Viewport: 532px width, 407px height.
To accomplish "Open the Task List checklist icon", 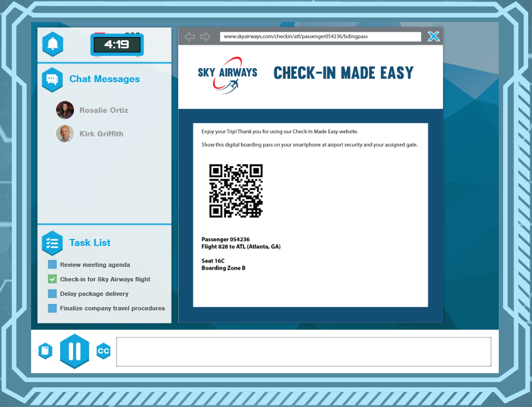I will (x=52, y=243).
